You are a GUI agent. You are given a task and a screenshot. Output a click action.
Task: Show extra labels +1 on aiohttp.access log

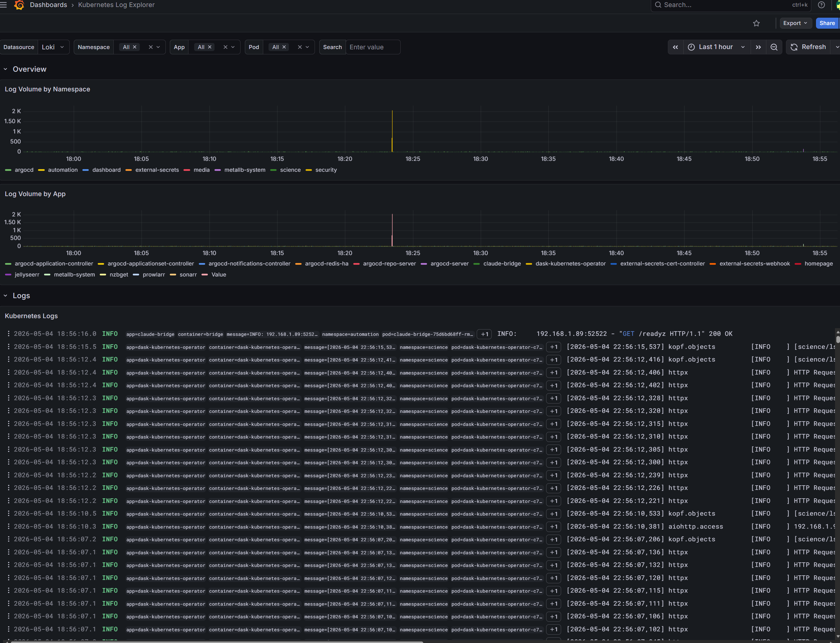pyautogui.click(x=554, y=527)
